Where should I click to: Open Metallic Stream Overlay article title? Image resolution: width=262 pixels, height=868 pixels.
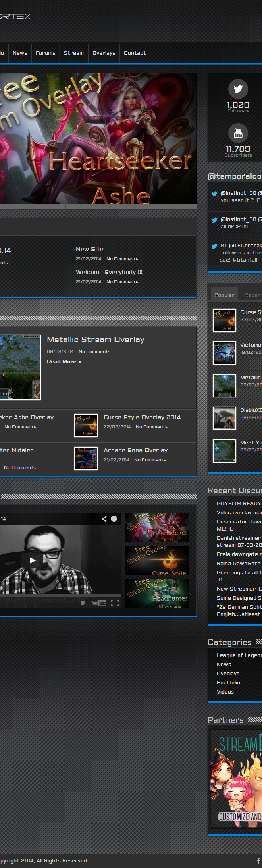tap(96, 340)
